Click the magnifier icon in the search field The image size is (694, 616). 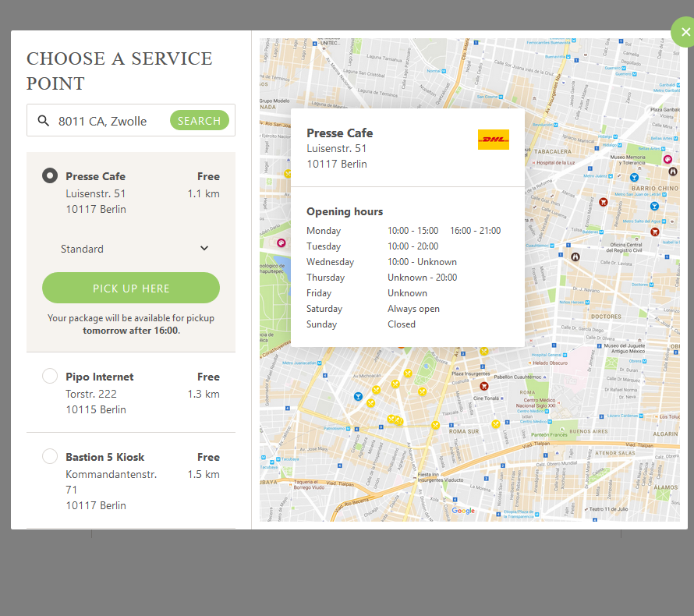[44, 120]
